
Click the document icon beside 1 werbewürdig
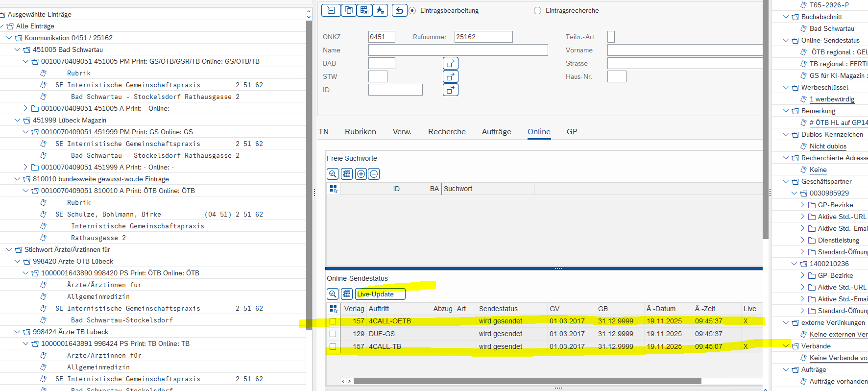[803, 99]
